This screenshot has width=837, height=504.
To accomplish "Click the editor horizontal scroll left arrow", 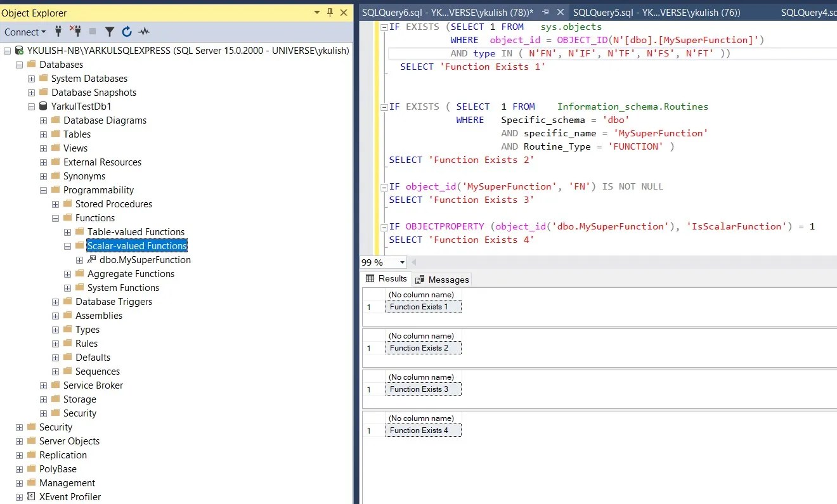I will [415, 262].
